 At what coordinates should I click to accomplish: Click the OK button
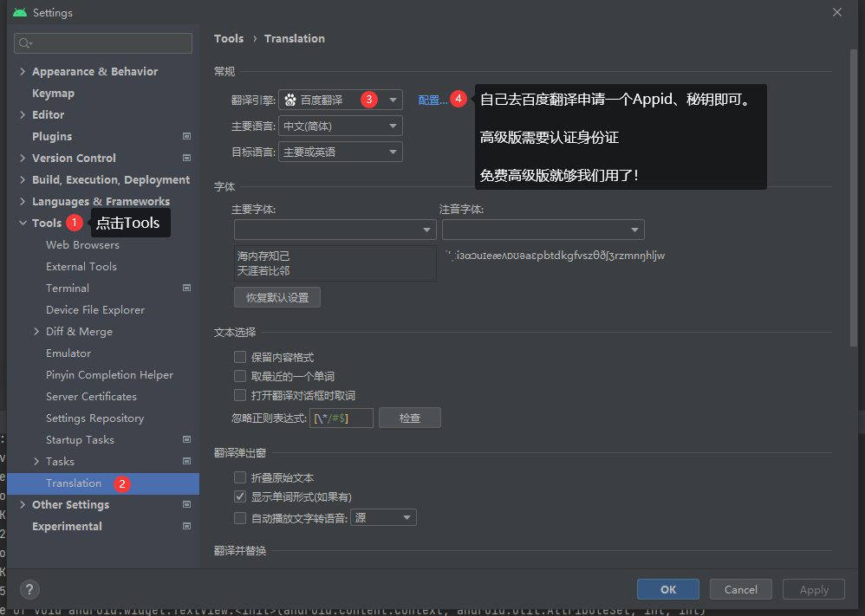(x=667, y=589)
